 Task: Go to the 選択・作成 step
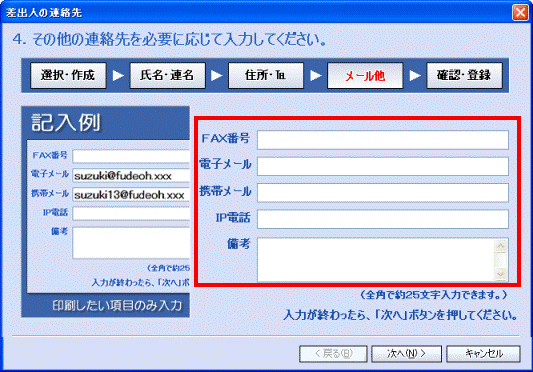click(x=68, y=75)
